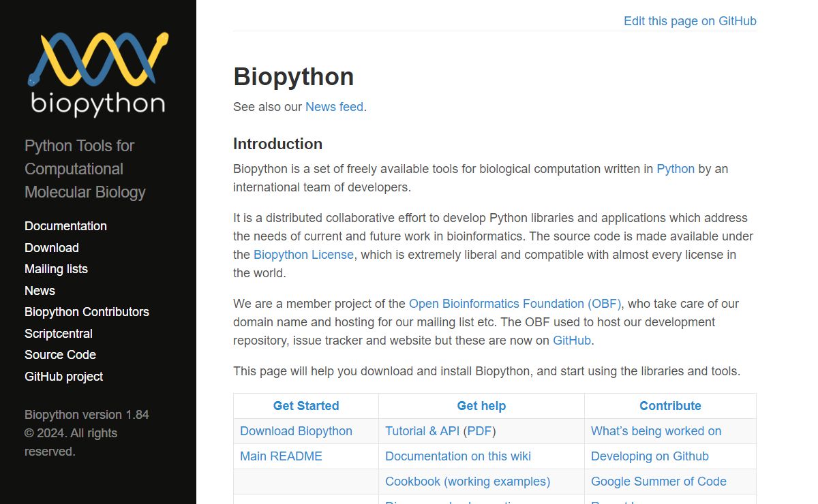Open Documentation in the sidebar
Screen dimensions: 818x504
65,226
